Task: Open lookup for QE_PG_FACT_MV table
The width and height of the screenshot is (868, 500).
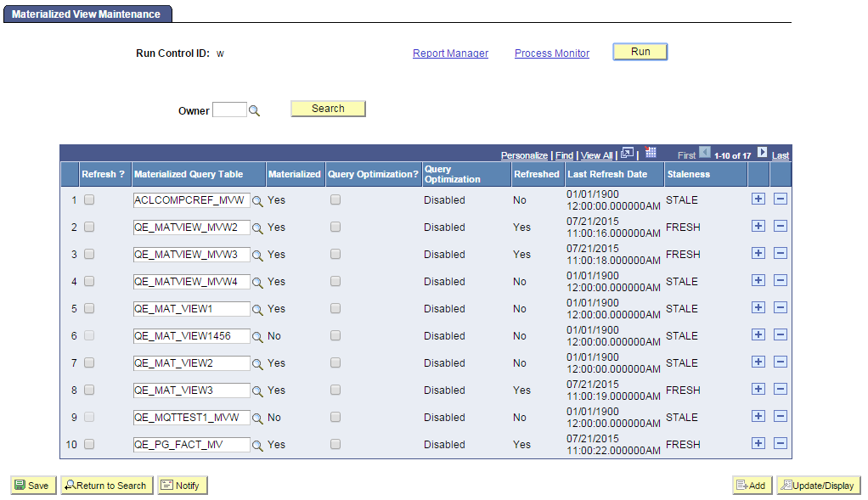Action: tap(257, 445)
